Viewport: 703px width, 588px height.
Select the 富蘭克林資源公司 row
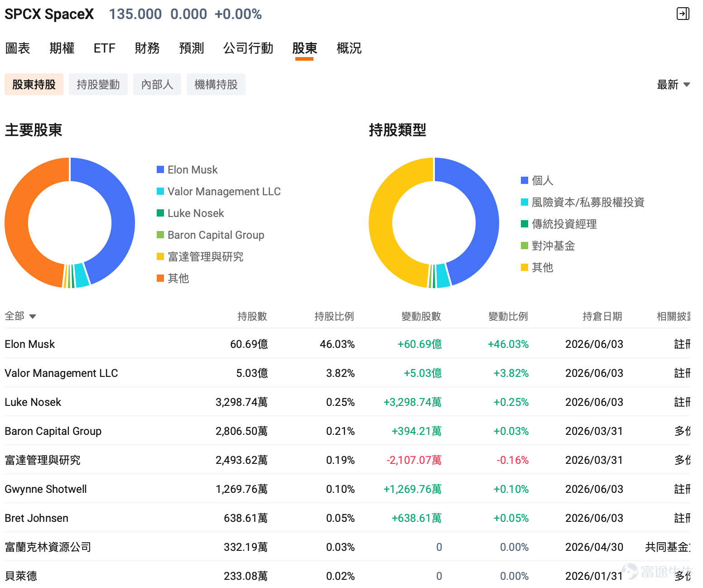(x=347, y=547)
